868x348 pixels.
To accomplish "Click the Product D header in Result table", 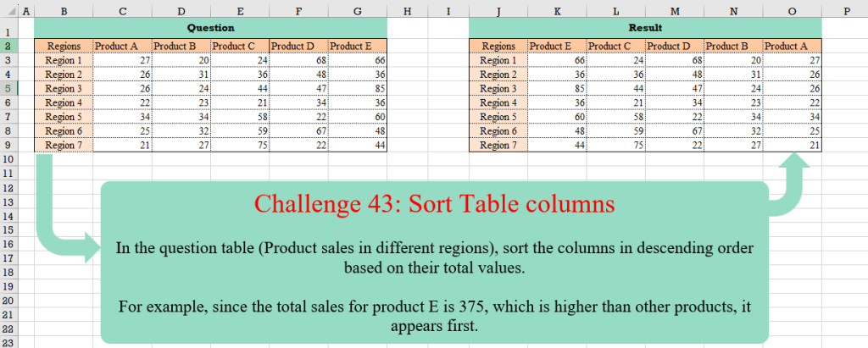I will 674,46.
